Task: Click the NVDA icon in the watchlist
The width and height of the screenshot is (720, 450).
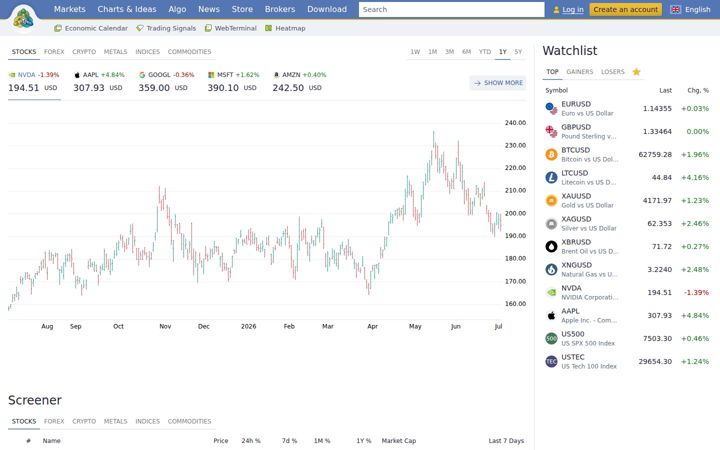Action: point(551,292)
